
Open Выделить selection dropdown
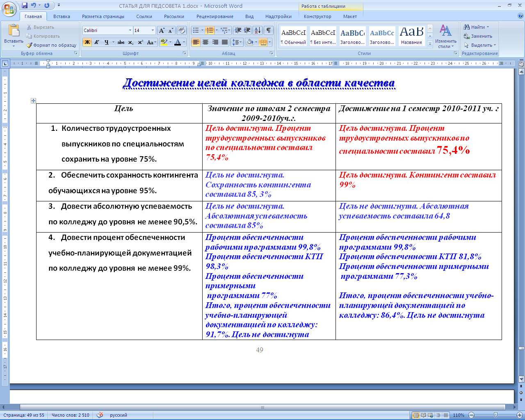click(480, 45)
